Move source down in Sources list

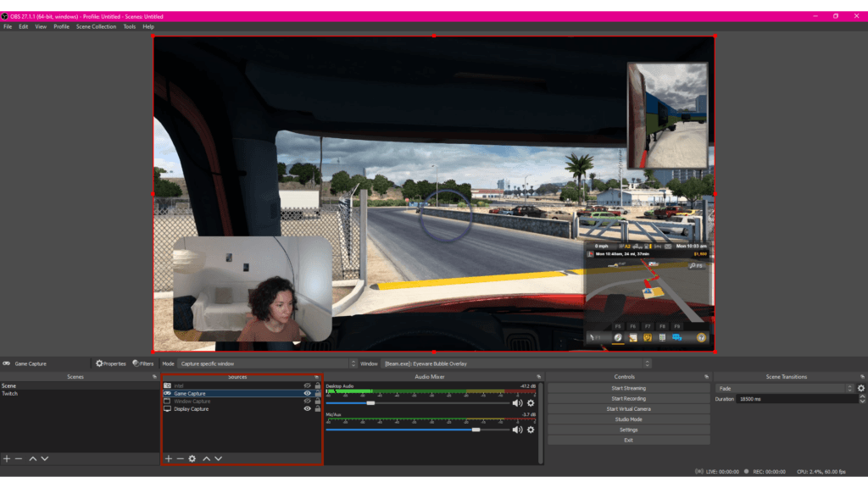219,458
